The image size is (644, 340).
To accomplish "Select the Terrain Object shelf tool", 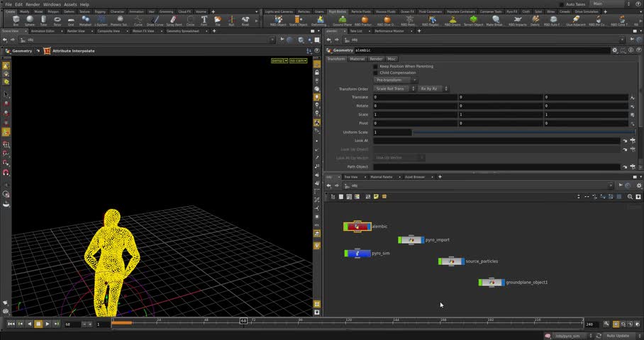I will [473, 21].
